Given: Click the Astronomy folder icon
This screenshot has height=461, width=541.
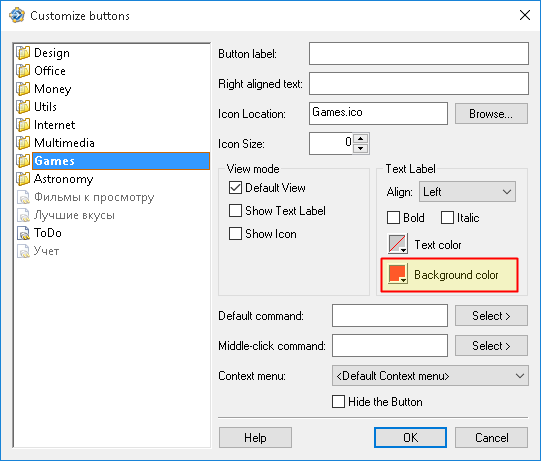Looking at the screenshot, I should click(23, 179).
